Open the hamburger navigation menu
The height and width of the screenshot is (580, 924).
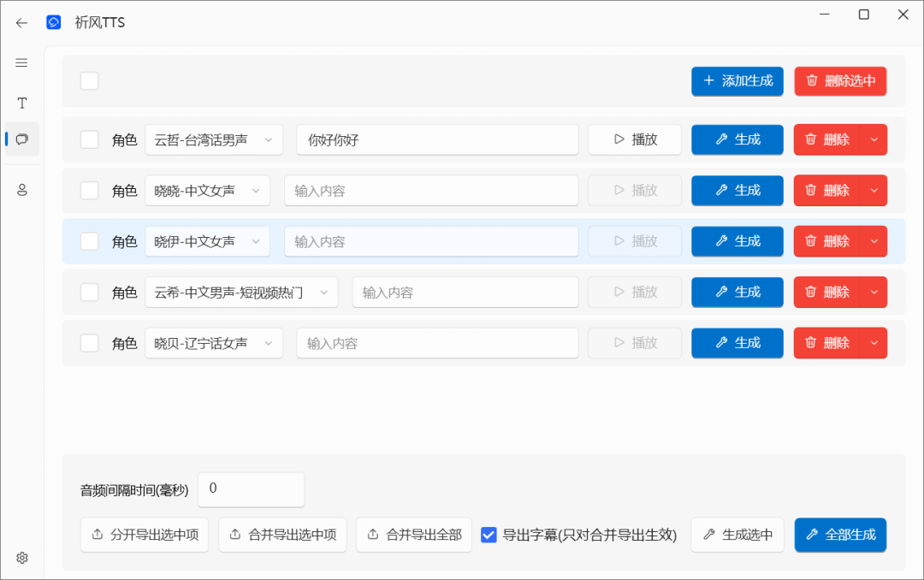click(21, 62)
